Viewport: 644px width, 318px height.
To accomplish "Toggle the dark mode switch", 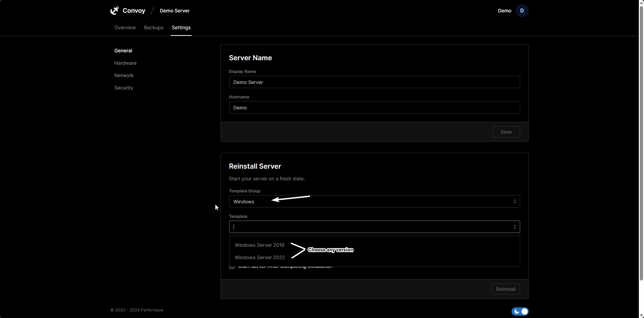I will [520, 311].
